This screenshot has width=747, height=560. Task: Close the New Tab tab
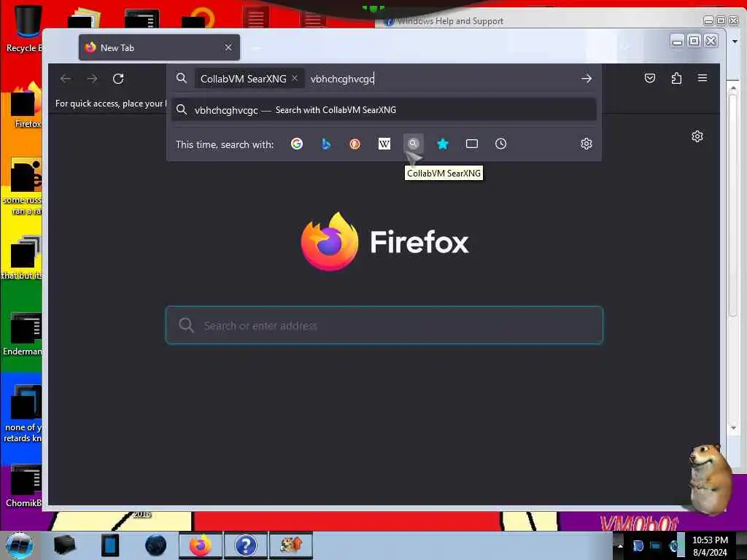tap(228, 47)
